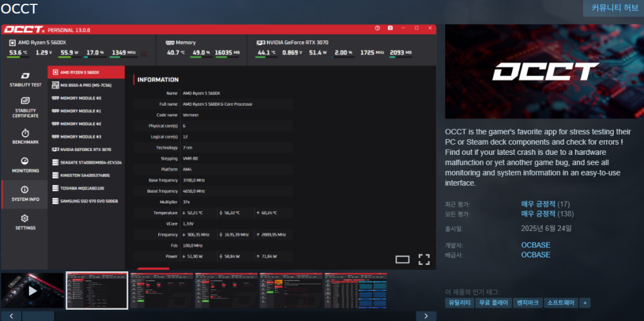644x321 pixels.
Task: Select Memory Module #1 entry
Action: pos(86,111)
